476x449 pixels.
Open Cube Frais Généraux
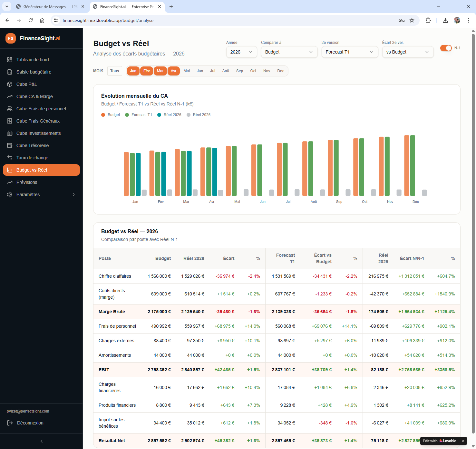tap(41, 121)
